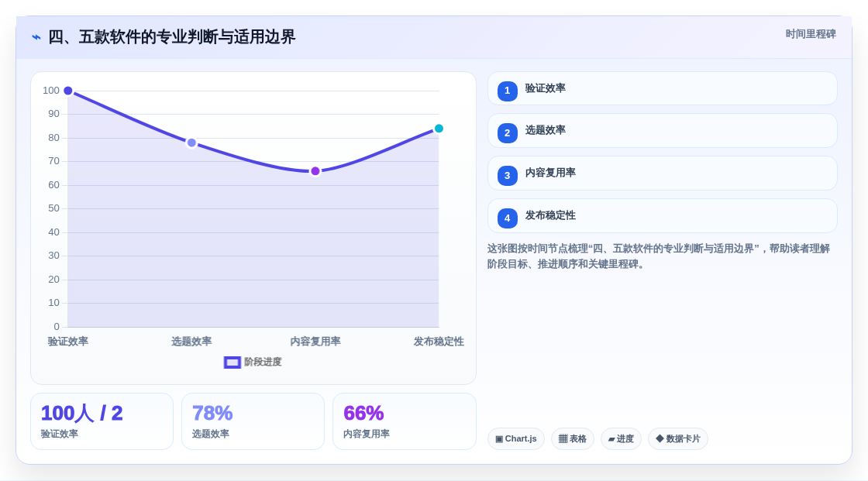Open the 验证效率 milestone item

662,88
